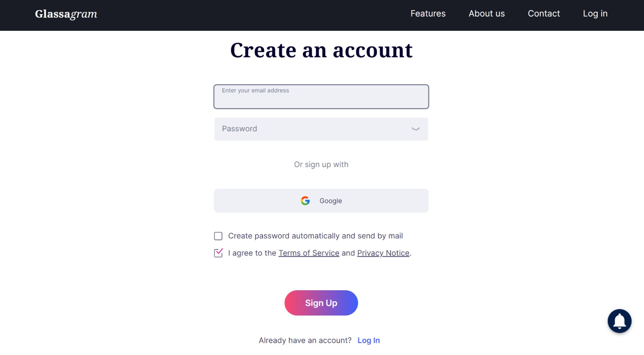Open the notification bell
The image size is (644, 355).
[619, 321]
